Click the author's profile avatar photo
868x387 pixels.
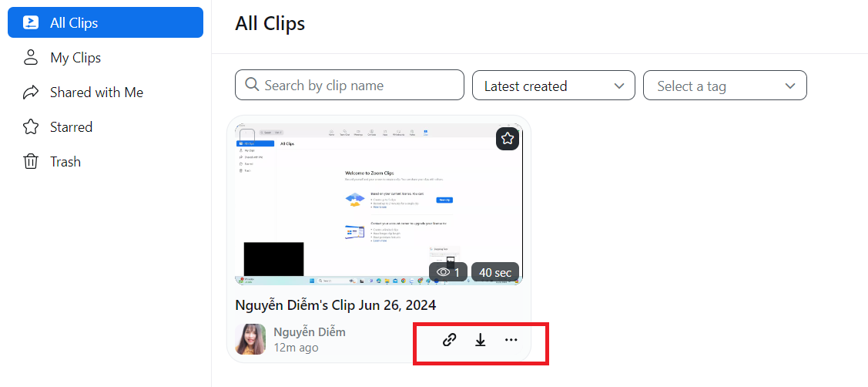(250, 339)
